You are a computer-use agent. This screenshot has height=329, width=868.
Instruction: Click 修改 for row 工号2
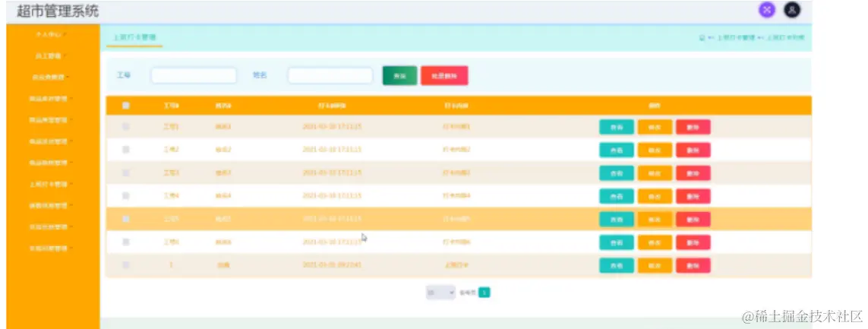(x=655, y=150)
